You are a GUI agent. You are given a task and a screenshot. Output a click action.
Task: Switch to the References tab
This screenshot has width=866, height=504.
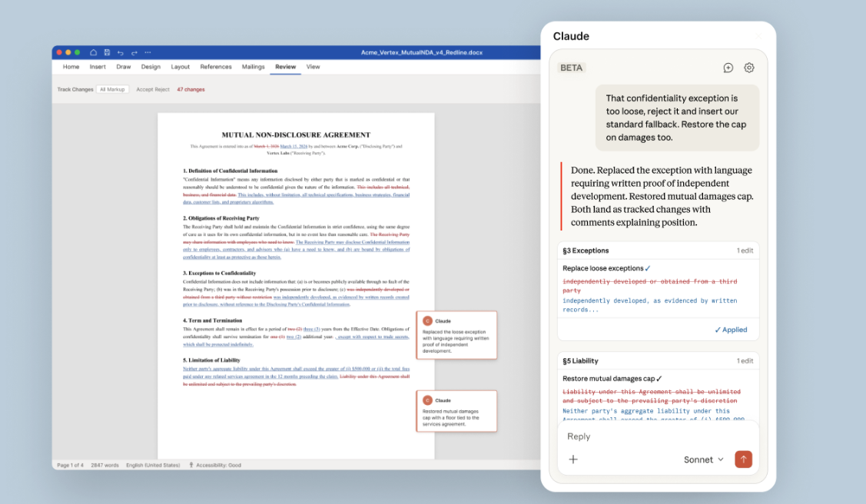click(x=216, y=67)
